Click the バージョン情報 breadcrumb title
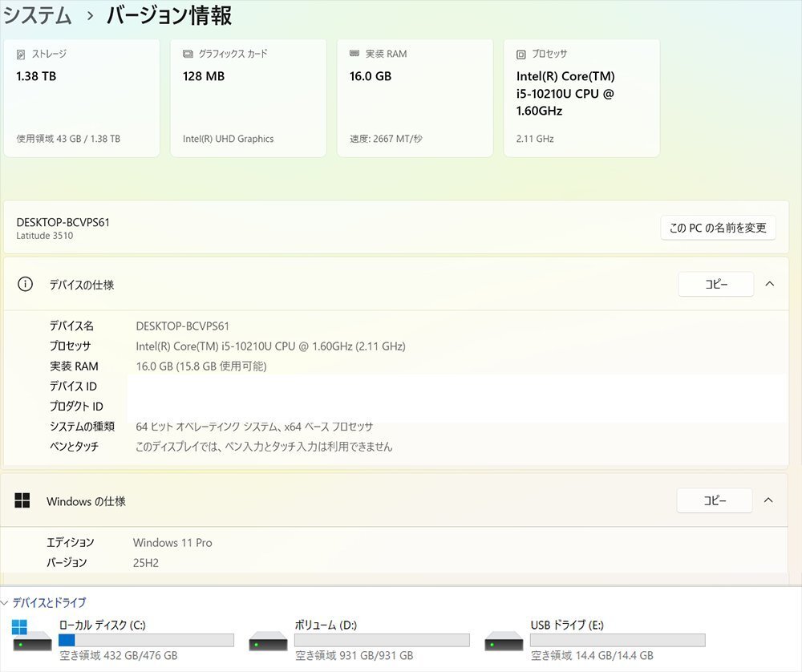Viewport: 802px width, 672px height. pyautogui.click(x=169, y=14)
